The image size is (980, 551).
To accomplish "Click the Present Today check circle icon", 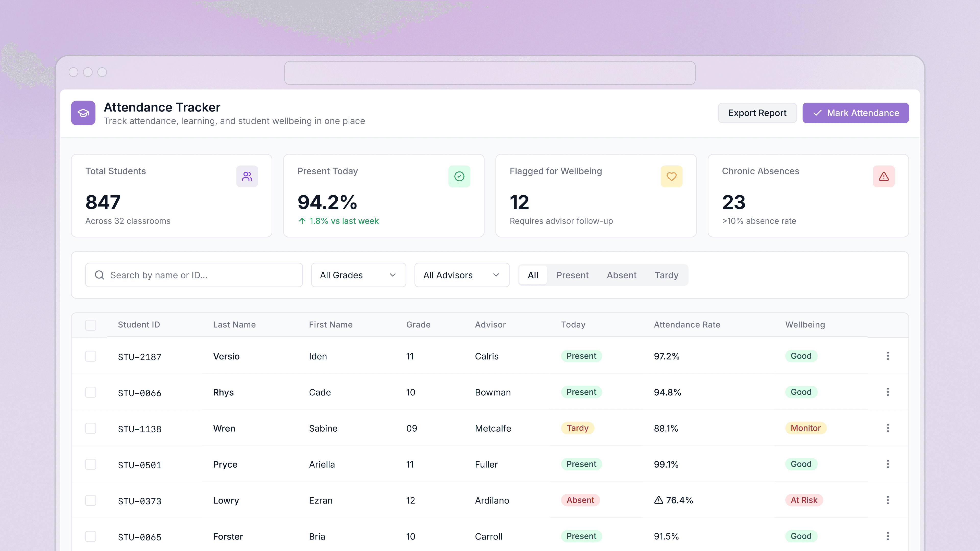I will (x=459, y=177).
